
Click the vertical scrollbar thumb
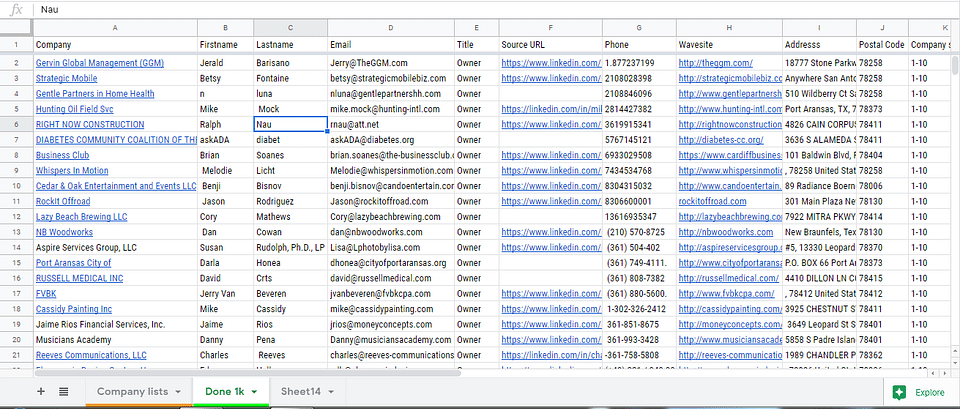[x=954, y=66]
